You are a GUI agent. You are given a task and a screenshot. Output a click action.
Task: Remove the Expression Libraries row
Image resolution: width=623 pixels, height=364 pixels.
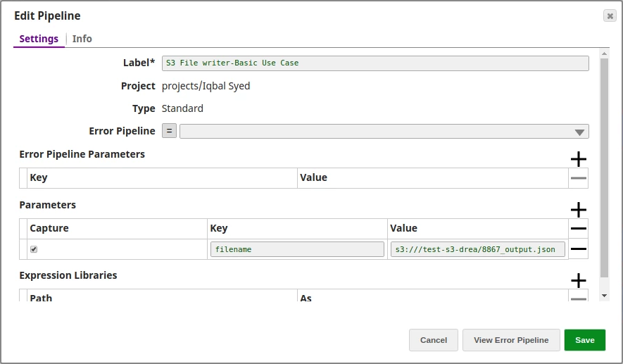(578, 299)
